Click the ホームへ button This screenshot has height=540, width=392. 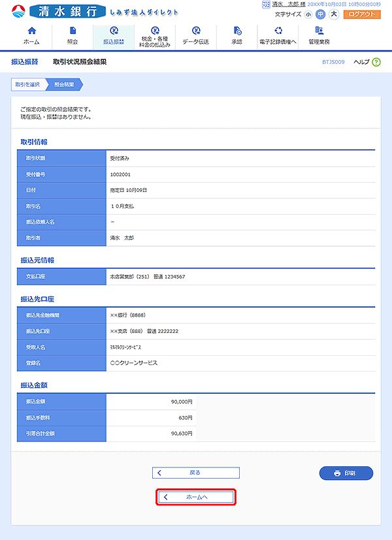click(196, 498)
